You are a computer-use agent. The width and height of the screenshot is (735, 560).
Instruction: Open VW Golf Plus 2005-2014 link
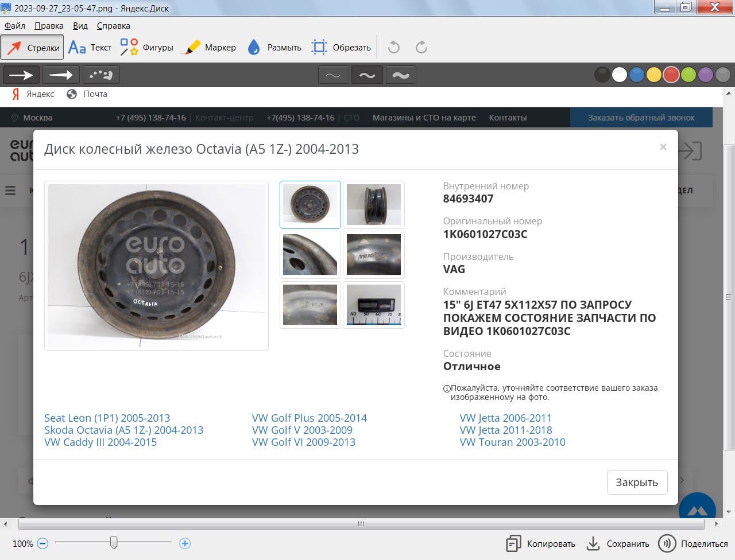point(310,418)
